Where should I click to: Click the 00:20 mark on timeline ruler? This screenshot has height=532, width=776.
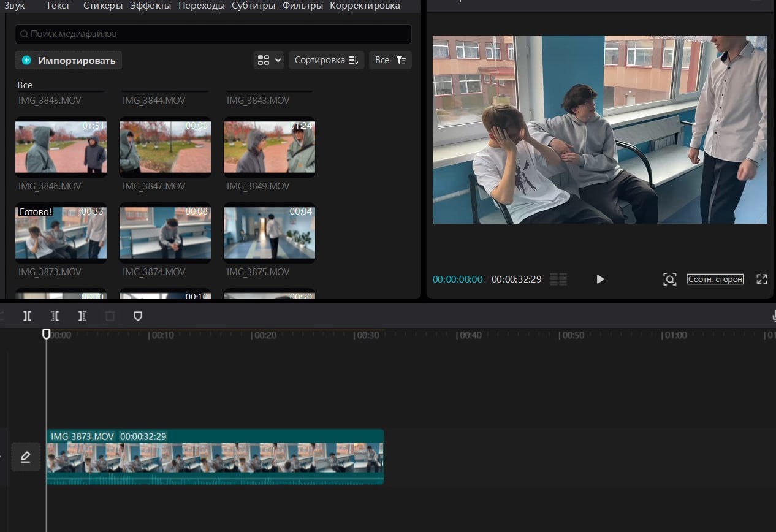[x=265, y=335]
